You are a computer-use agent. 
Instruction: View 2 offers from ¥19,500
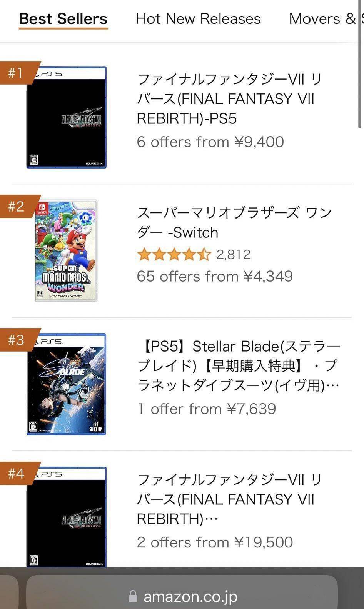tap(215, 542)
